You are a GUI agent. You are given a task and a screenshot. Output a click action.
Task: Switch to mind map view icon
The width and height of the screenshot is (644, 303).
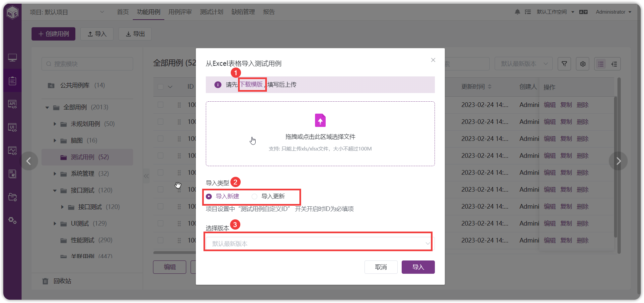point(614,64)
